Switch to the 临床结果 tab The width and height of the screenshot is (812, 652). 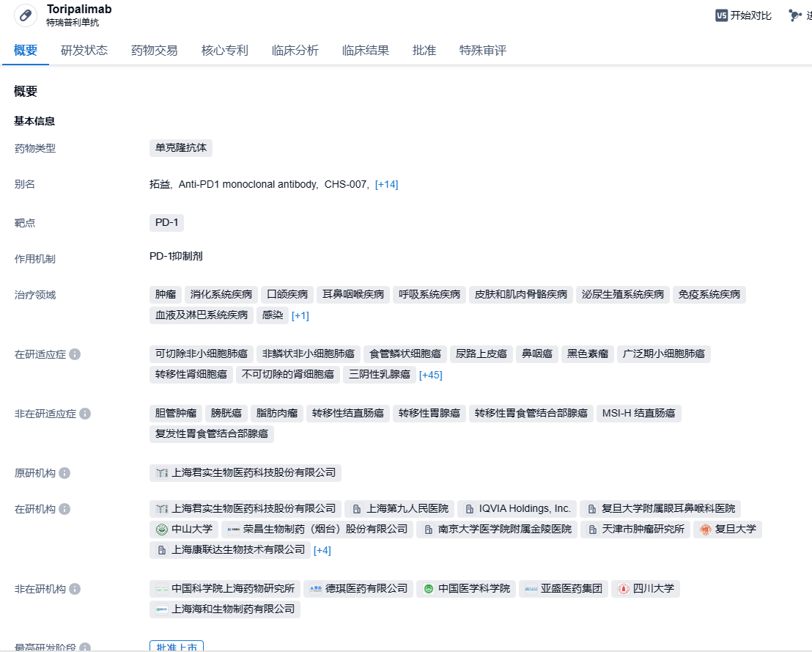[366, 51]
